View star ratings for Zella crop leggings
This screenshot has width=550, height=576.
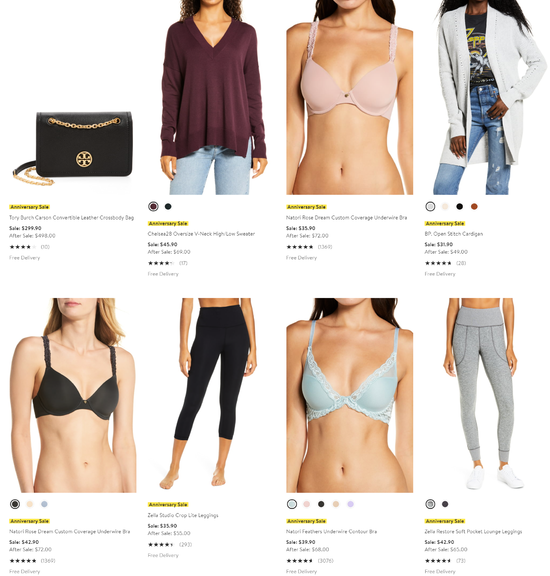tap(170, 544)
